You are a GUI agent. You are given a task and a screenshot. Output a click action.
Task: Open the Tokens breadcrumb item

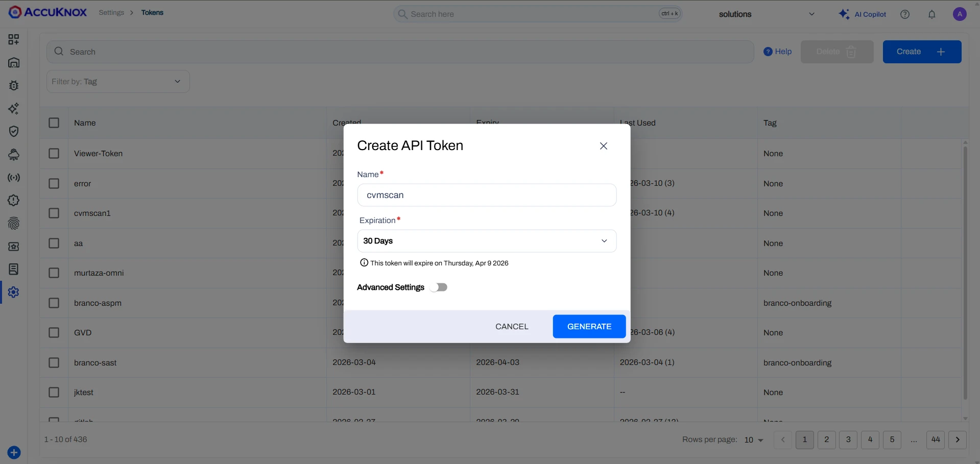pos(152,12)
